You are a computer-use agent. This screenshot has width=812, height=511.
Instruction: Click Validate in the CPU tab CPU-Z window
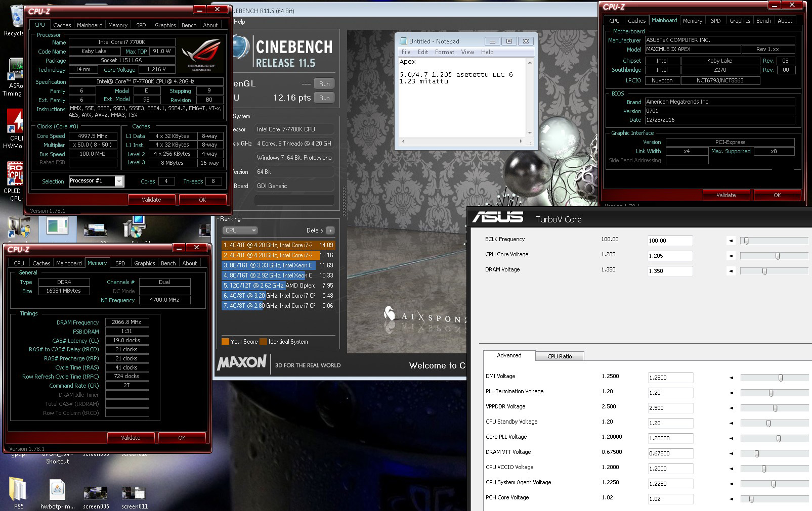(151, 200)
